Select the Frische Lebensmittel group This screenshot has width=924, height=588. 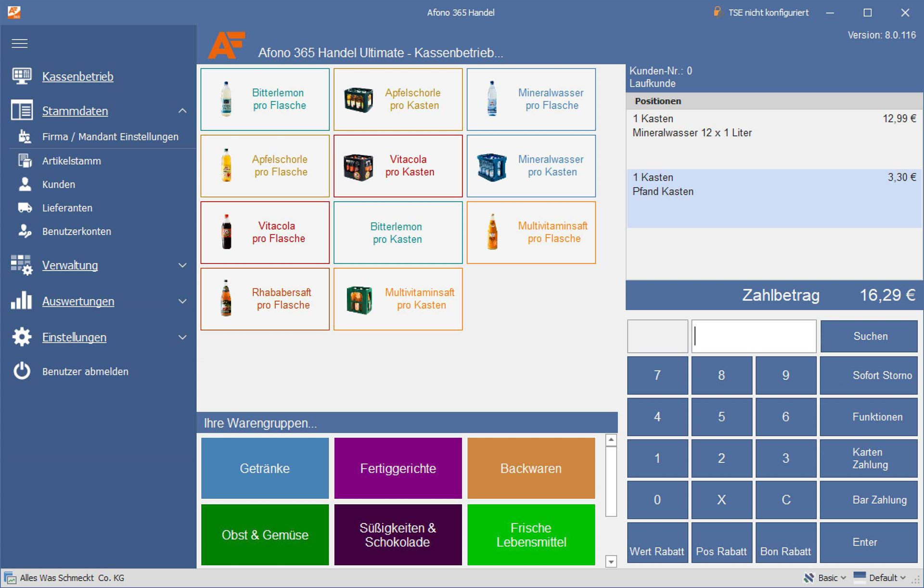(531, 535)
